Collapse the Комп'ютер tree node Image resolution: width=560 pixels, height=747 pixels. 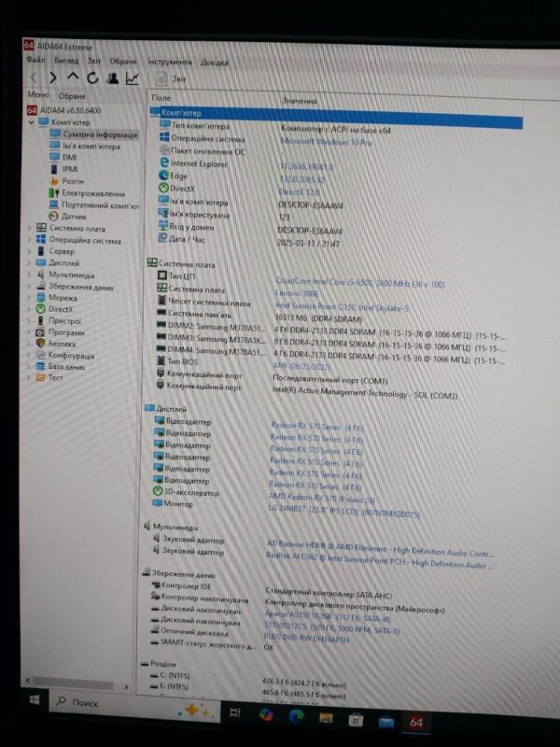(x=32, y=122)
